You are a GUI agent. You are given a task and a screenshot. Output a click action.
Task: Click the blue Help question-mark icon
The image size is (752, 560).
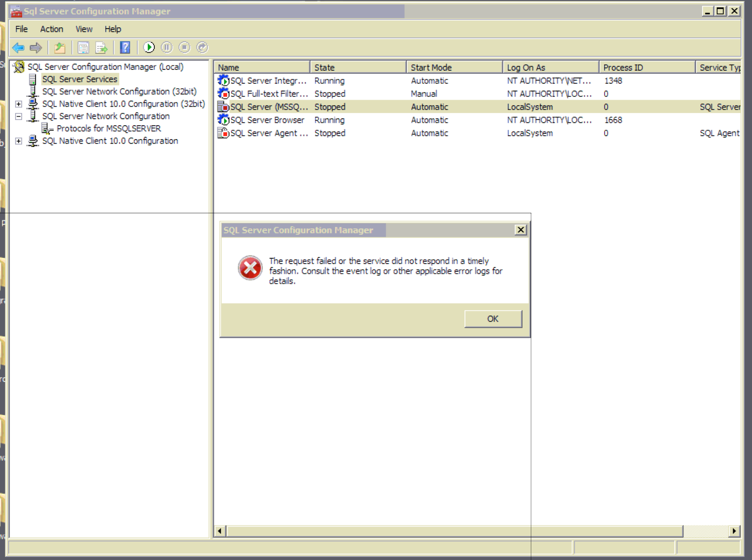click(x=125, y=48)
